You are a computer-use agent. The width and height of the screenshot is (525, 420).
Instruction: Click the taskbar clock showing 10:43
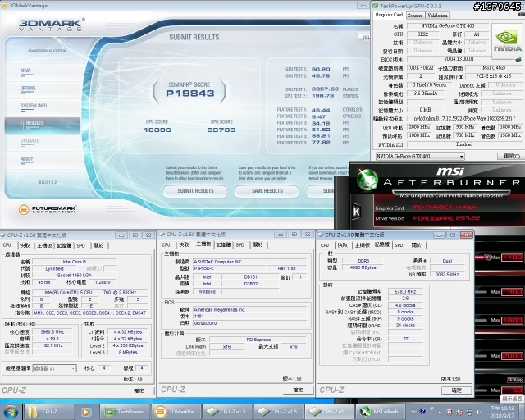(502, 412)
